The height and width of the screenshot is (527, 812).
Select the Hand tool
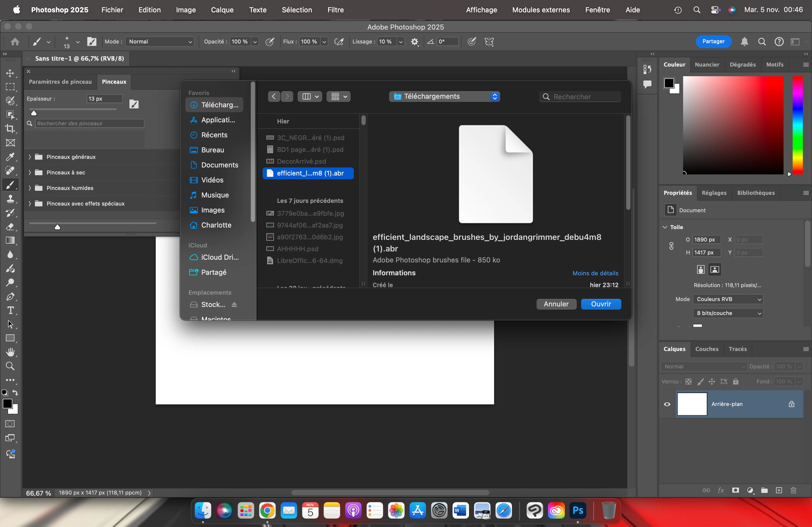point(10,352)
